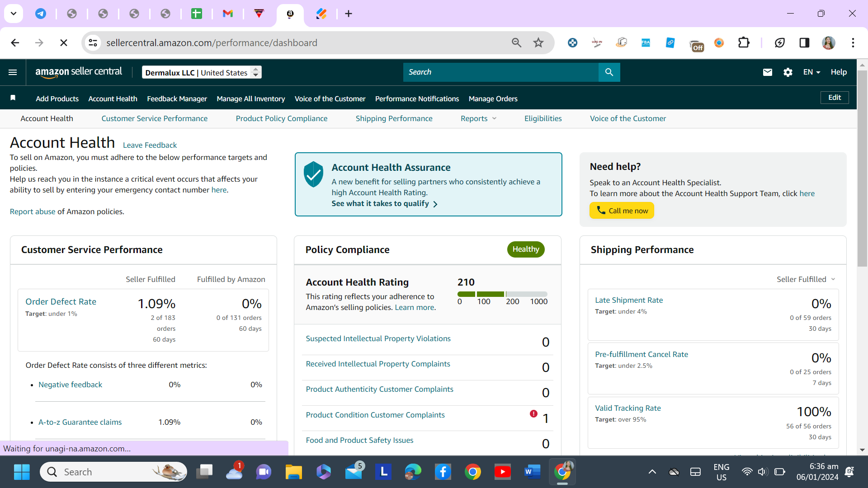Screen dimensions: 868x488
Task: Open the Valid Tracking Rate link
Action: pyautogui.click(x=628, y=408)
